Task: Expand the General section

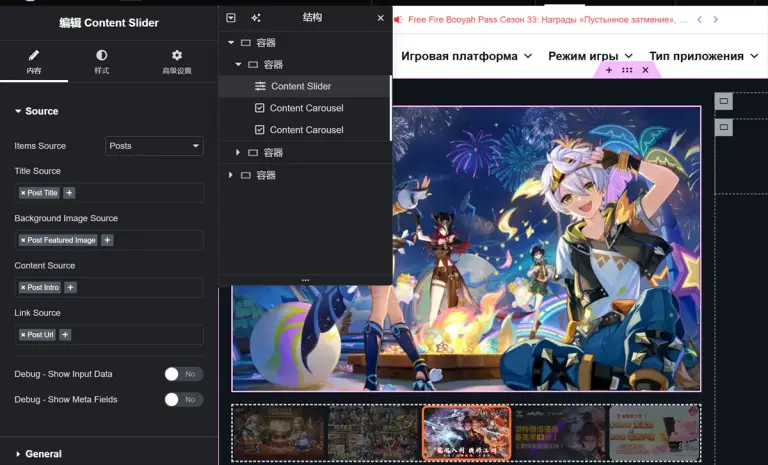Action: (39, 454)
